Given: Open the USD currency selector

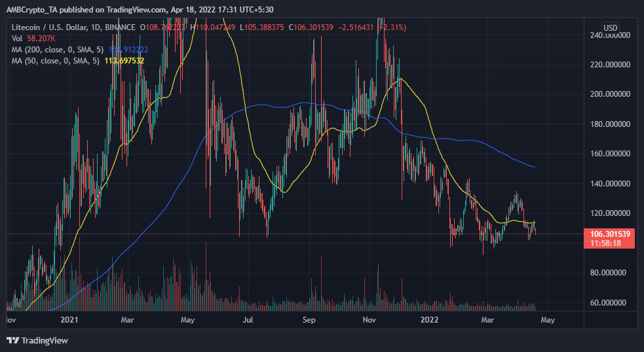Looking at the screenshot, I should 610,27.
